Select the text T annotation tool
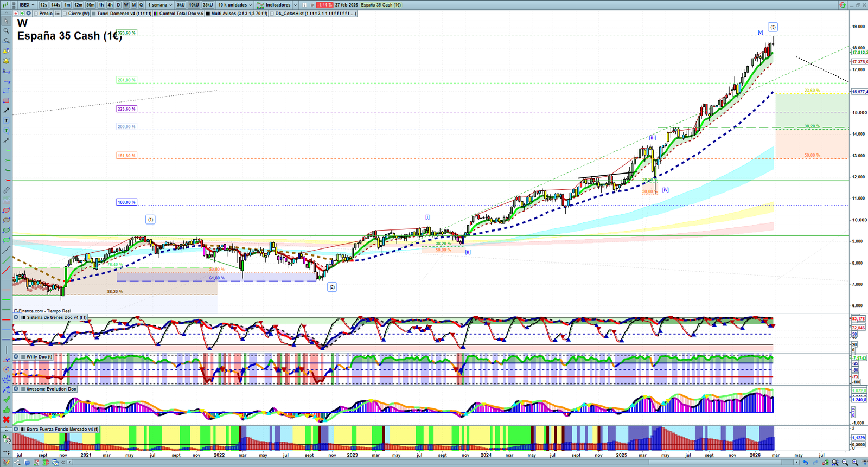Image resolution: width=868 pixels, height=467 pixels. [7, 120]
